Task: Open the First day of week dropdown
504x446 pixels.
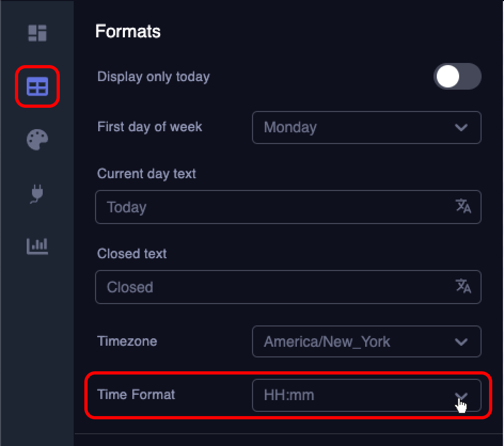Action: tap(366, 128)
